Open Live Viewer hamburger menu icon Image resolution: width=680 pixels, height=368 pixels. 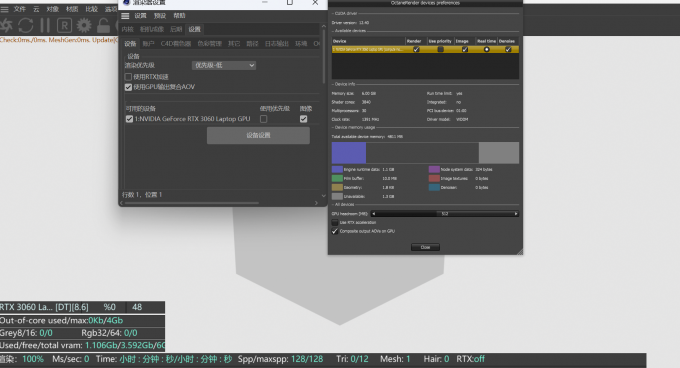(4, 9)
